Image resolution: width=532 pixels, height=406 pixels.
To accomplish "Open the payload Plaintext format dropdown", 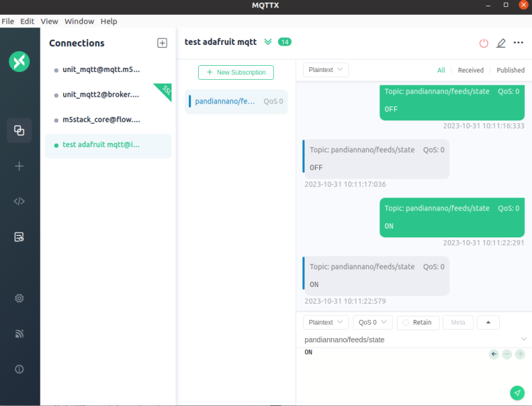I will [325, 323].
